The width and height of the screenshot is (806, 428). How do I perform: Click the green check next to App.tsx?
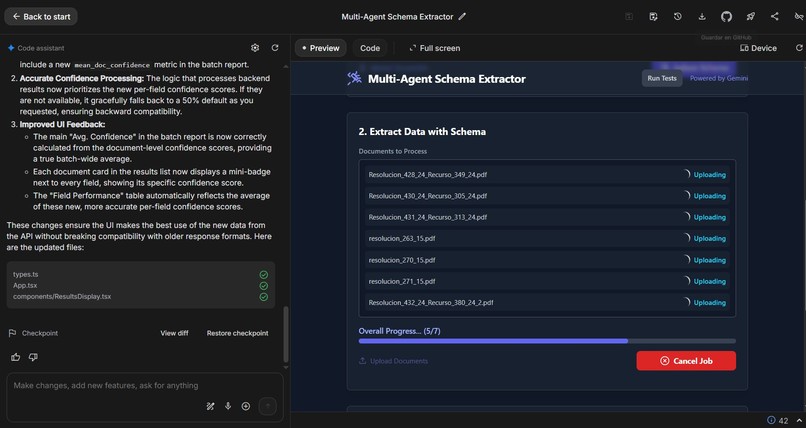264,286
